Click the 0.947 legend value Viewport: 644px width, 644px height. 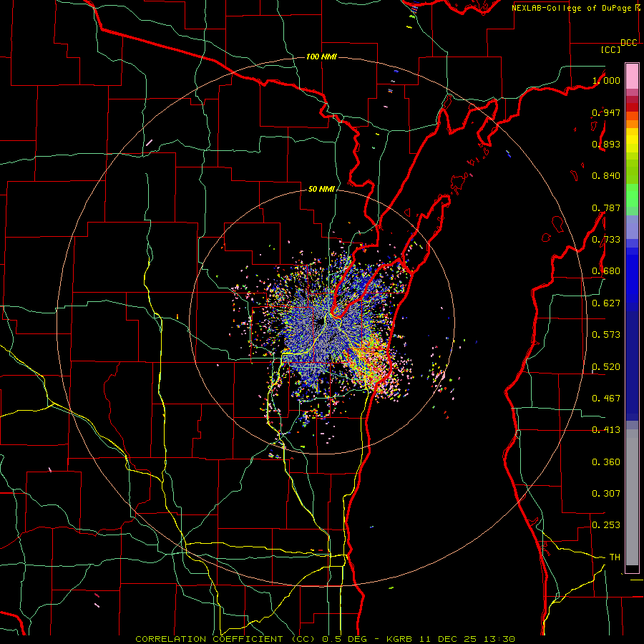(x=606, y=112)
